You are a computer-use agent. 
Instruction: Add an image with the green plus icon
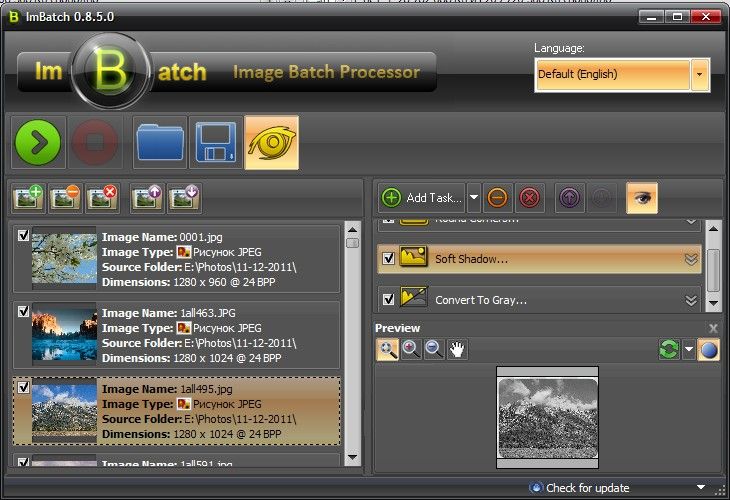[x=29, y=197]
